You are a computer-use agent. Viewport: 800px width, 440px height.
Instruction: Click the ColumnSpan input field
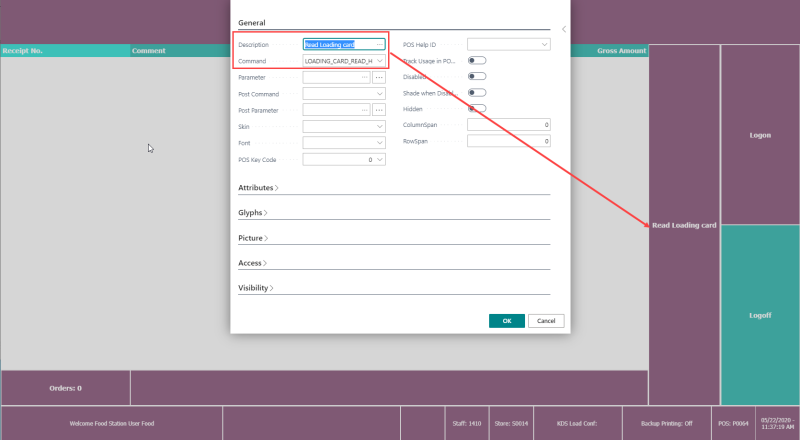[x=509, y=125]
